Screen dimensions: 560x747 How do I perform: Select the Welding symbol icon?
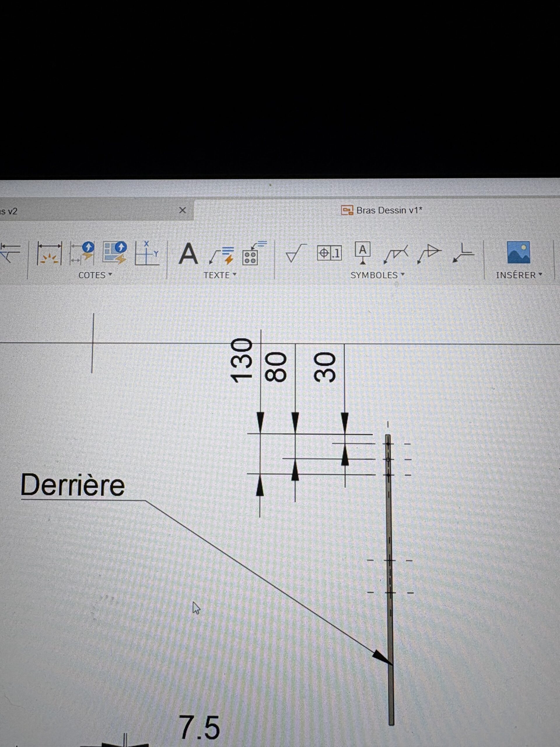(x=395, y=254)
